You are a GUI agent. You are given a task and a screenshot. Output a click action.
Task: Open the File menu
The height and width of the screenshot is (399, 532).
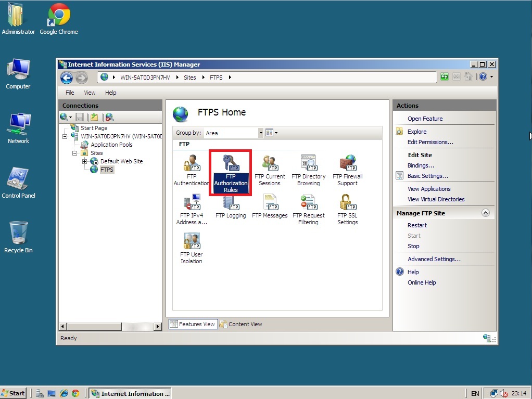[70, 93]
